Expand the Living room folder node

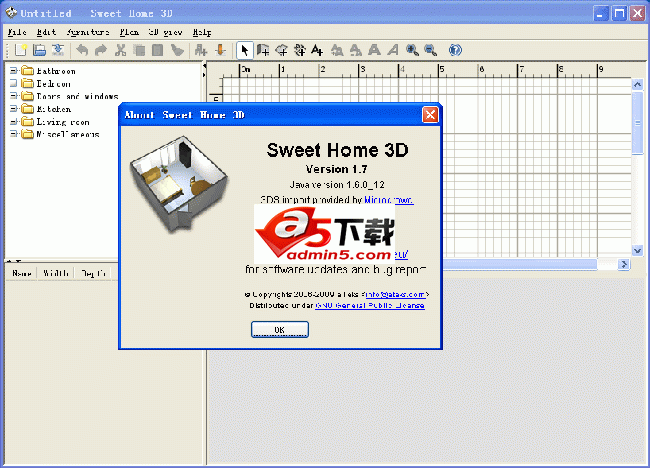(x=13, y=121)
